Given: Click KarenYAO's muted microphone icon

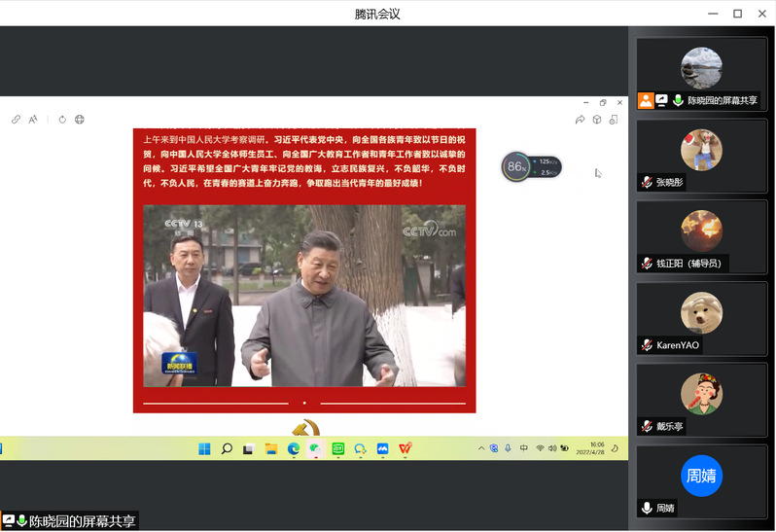Looking at the screenshot, I should click(647, 345).
